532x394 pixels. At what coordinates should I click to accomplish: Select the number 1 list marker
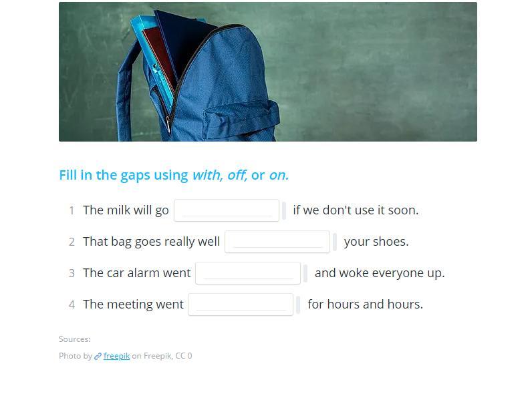pyautogui.click(x=72, y=210)
